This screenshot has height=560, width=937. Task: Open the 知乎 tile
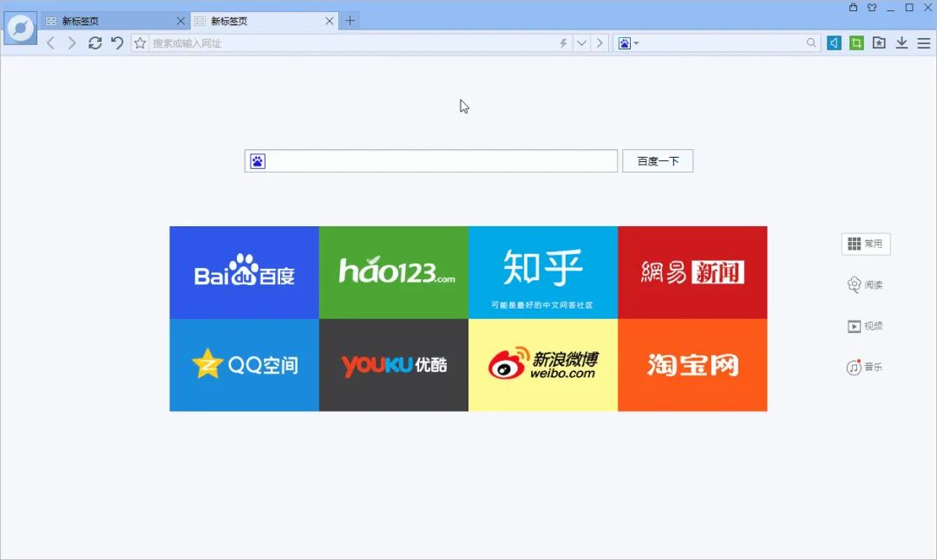543,272
